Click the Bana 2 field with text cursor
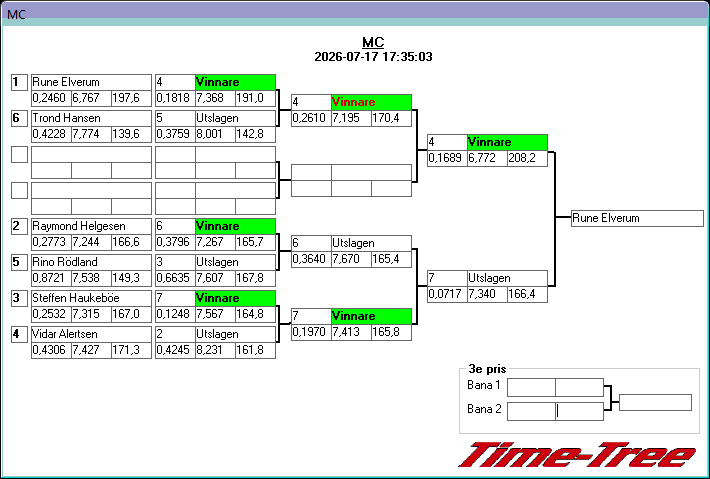The height and width of the screenshot is (479, 710). click(x=580, y=411)
